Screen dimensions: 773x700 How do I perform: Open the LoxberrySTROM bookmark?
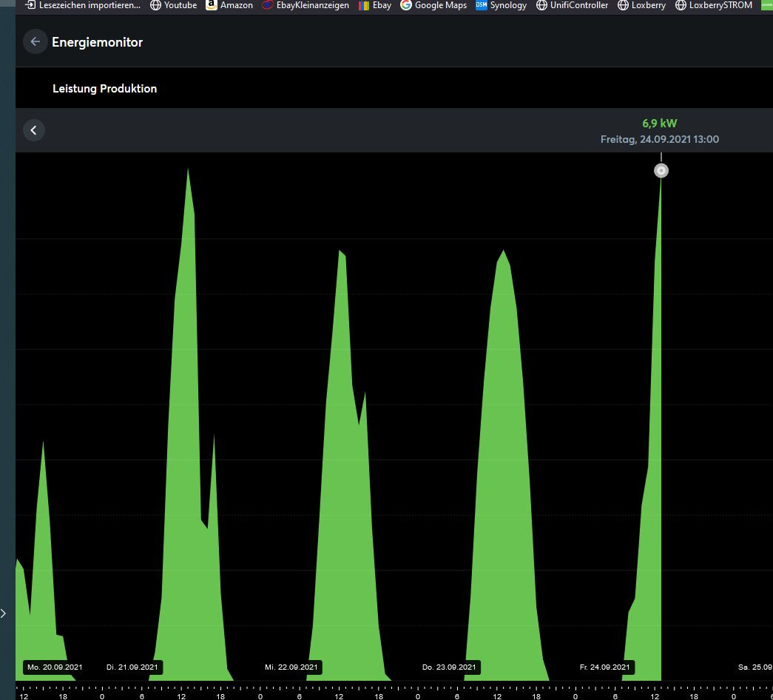point(714,5)
